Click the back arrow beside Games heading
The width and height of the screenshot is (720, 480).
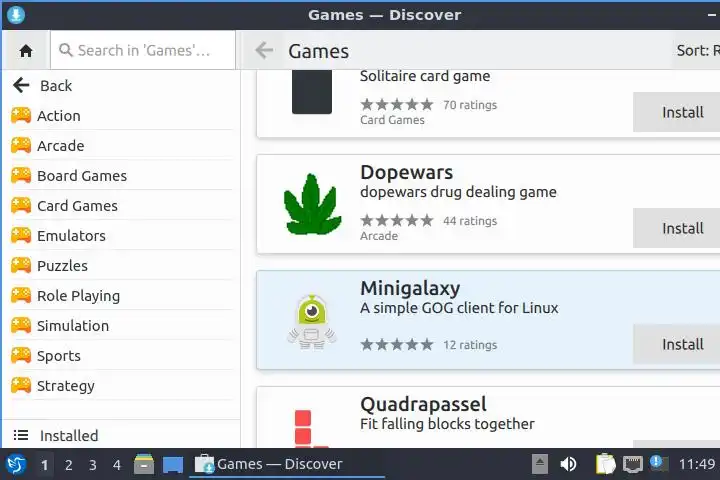[264, 51]
